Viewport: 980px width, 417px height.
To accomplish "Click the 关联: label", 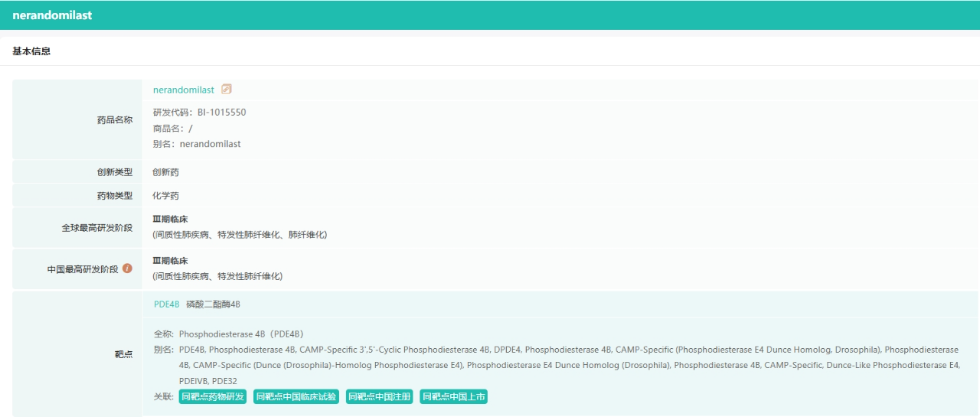I will pos(165,396).
